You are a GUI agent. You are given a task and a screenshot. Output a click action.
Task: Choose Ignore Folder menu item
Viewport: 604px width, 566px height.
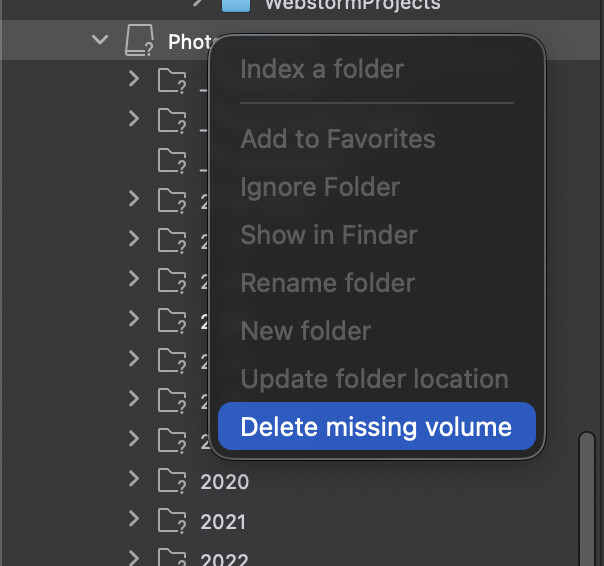click(320, 187)
